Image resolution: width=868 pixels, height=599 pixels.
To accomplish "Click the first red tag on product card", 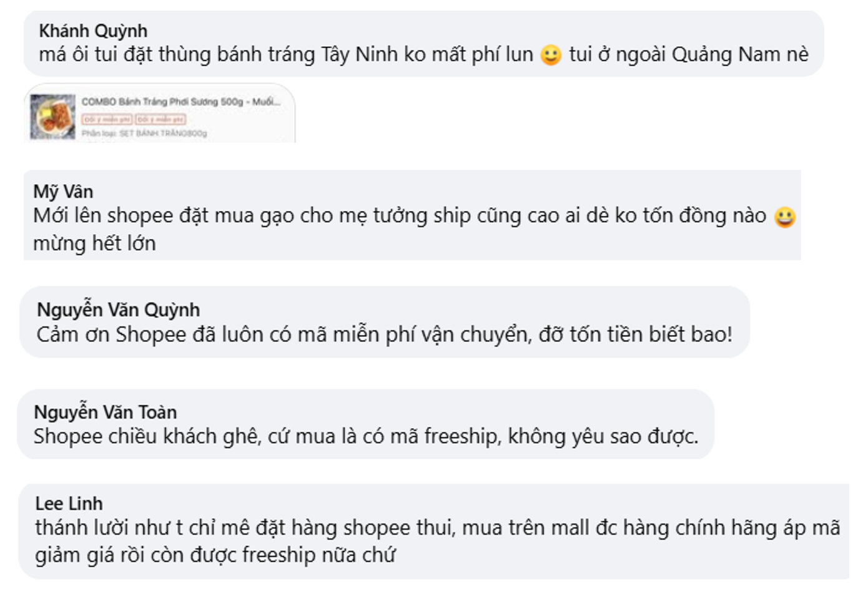I will (107, 119).
